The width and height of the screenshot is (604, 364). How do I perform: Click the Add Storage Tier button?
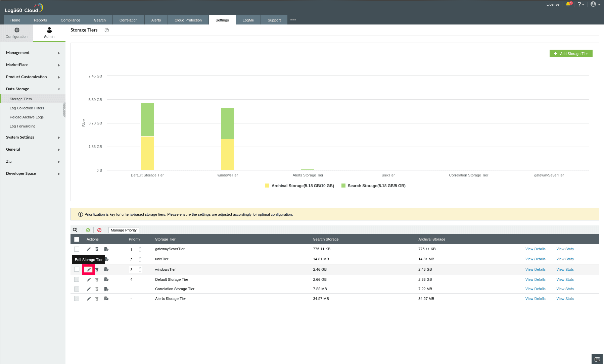571,53
